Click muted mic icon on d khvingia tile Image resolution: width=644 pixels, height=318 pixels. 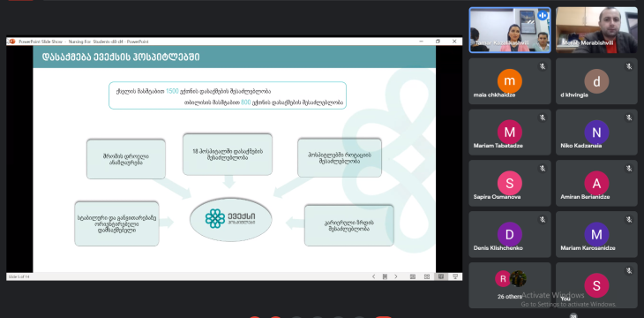tap(629, 66)
